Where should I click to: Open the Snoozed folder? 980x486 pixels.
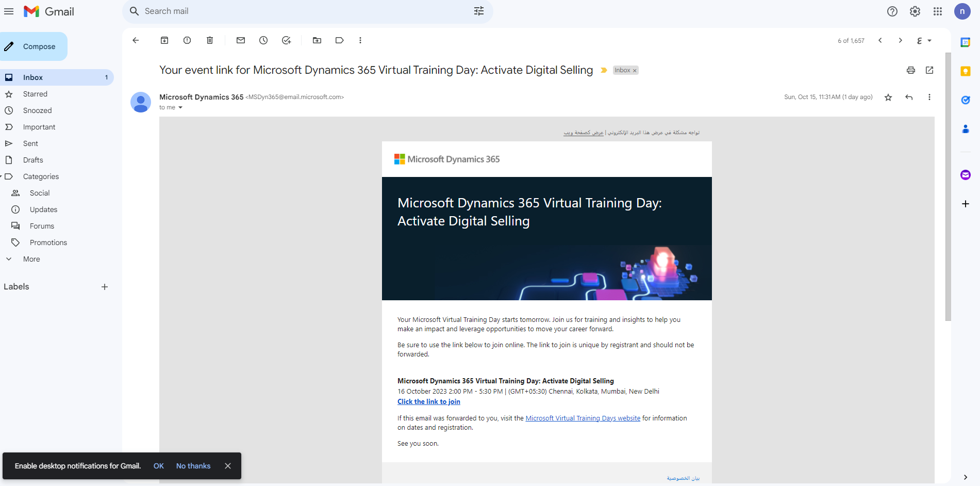point(37,110)
